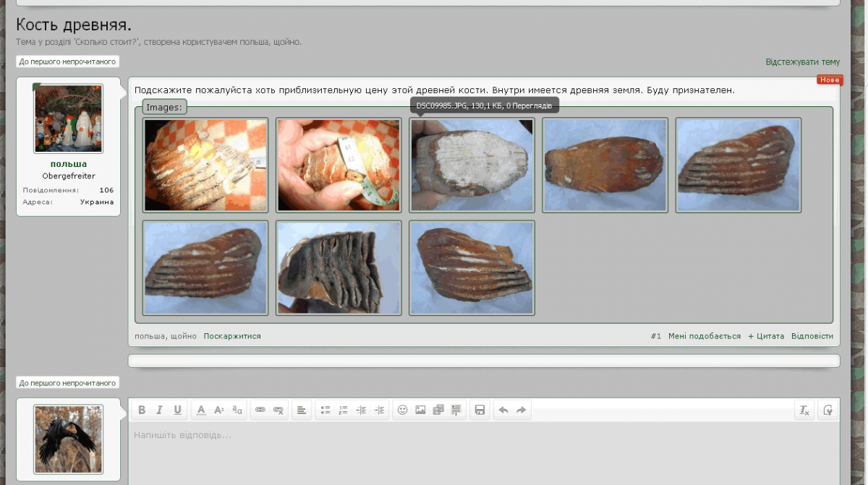Insert a bulleted list
868x485 pixels.
pyautogui.click(x=325, y=410)
